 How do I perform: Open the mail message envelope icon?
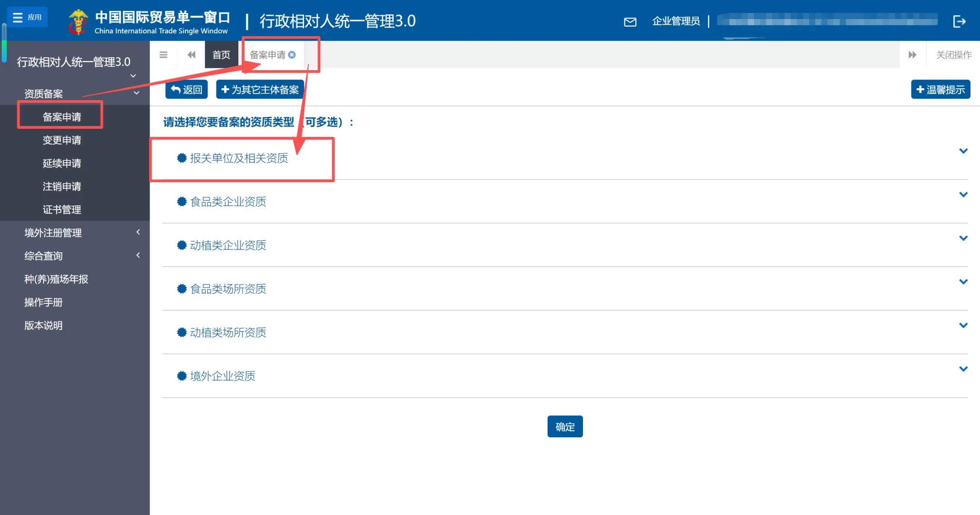[630, 21]
